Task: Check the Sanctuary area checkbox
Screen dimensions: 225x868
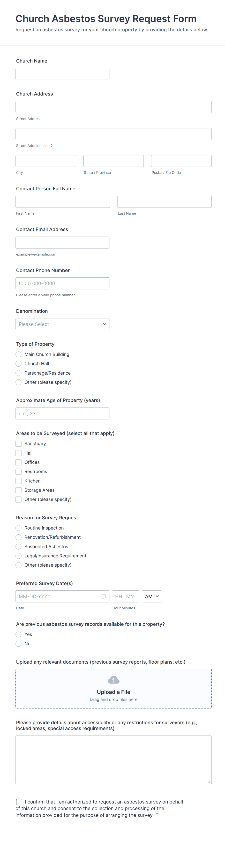Action: (18, 444)
